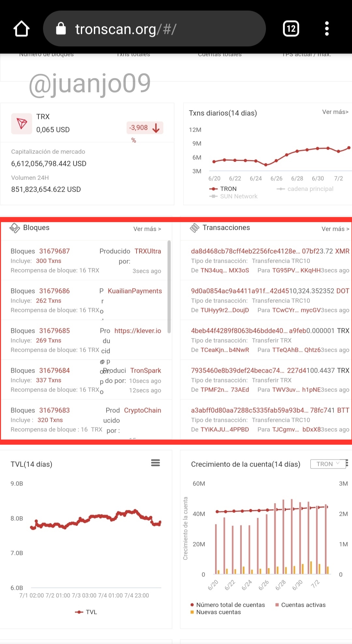The image size is (352, 644).
Task: Toggle TVL series in chart legend
Action: [x=86, y=612]
